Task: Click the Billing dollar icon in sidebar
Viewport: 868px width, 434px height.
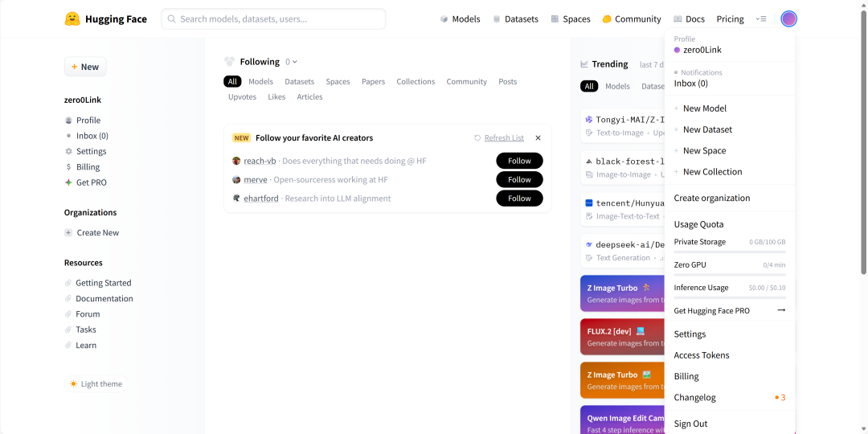Action: pos(69,167)
